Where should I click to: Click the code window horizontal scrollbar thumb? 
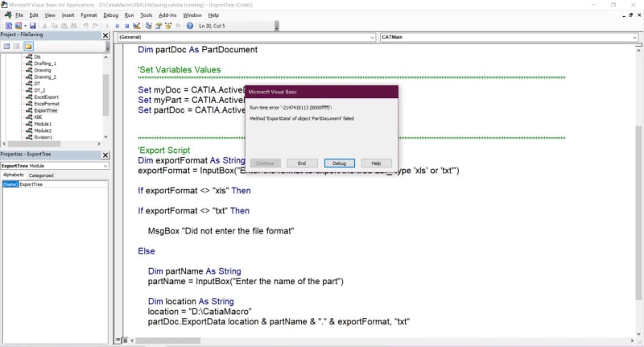[168, 341]
